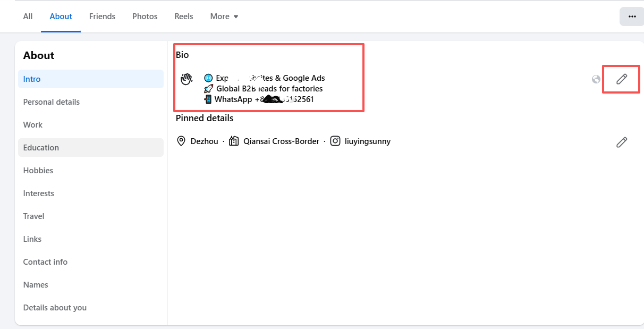Click the Dezhou location text
This screenshot has height=329, width=644.
tap(204, 141)
